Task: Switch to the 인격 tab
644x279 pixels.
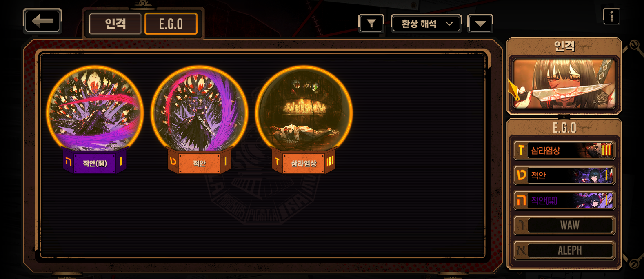Action: pos(115,24)
